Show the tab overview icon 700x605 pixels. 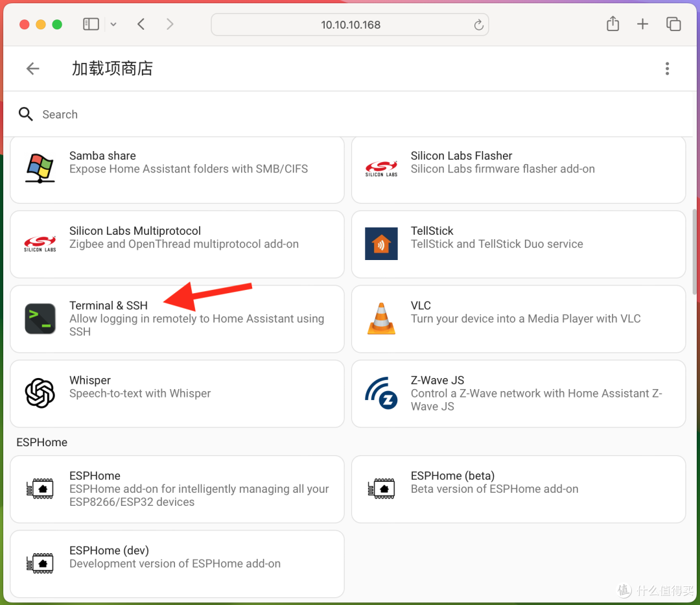[673, 24]
